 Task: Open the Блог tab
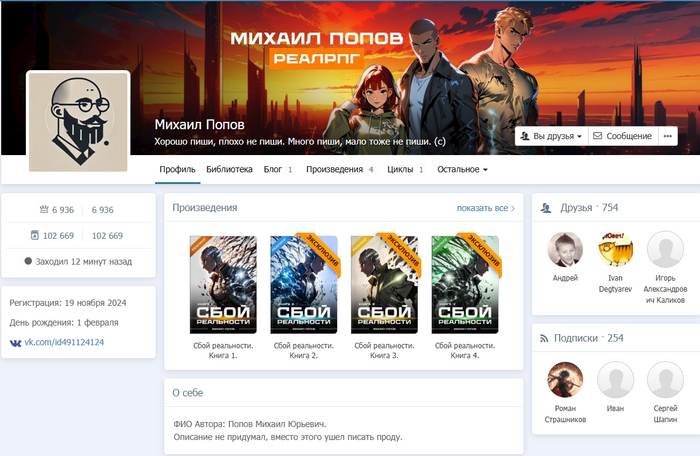click(x=278, y=169)
